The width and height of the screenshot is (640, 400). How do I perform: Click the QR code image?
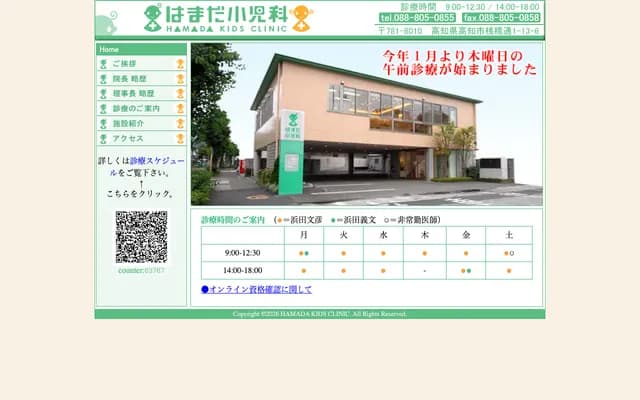(141, 237)
